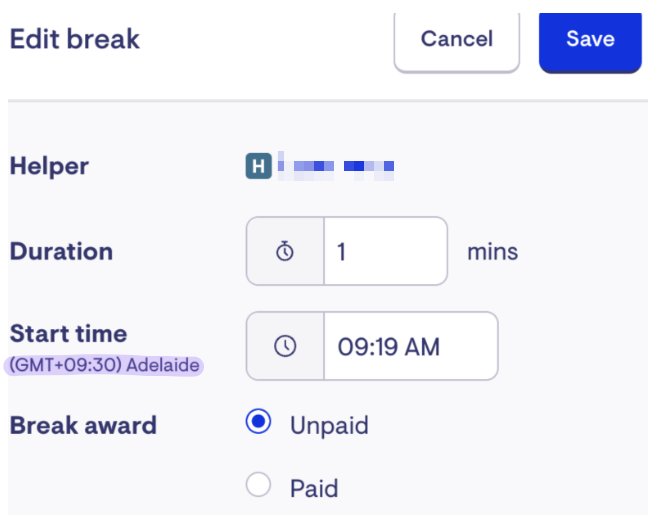The width and height of the screenshot is (655, 525).
Task: Click the Helper's "H" avatar badge
Action: point(258,166)
